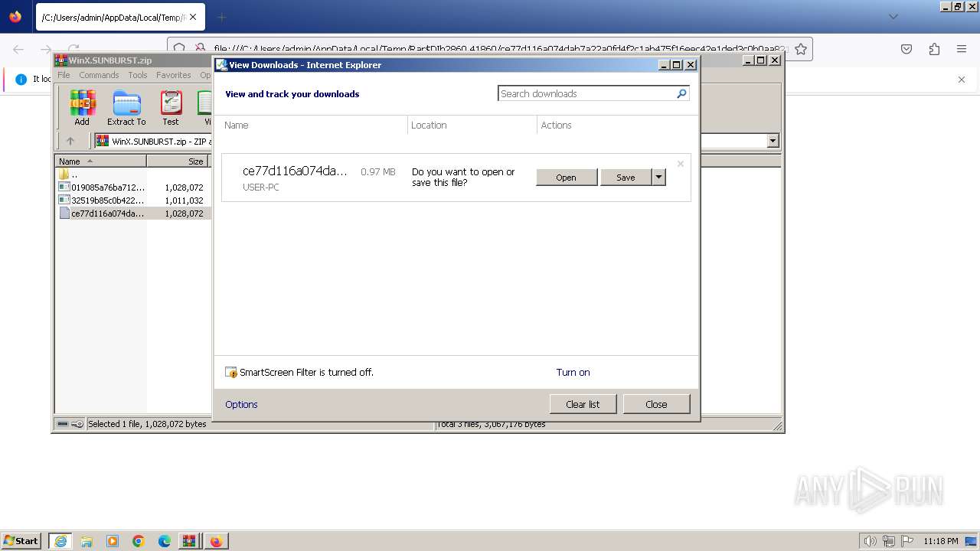Click the Extract To icon in WinRAR
This screenshot has height=551, width=980.
click(126, 107)
